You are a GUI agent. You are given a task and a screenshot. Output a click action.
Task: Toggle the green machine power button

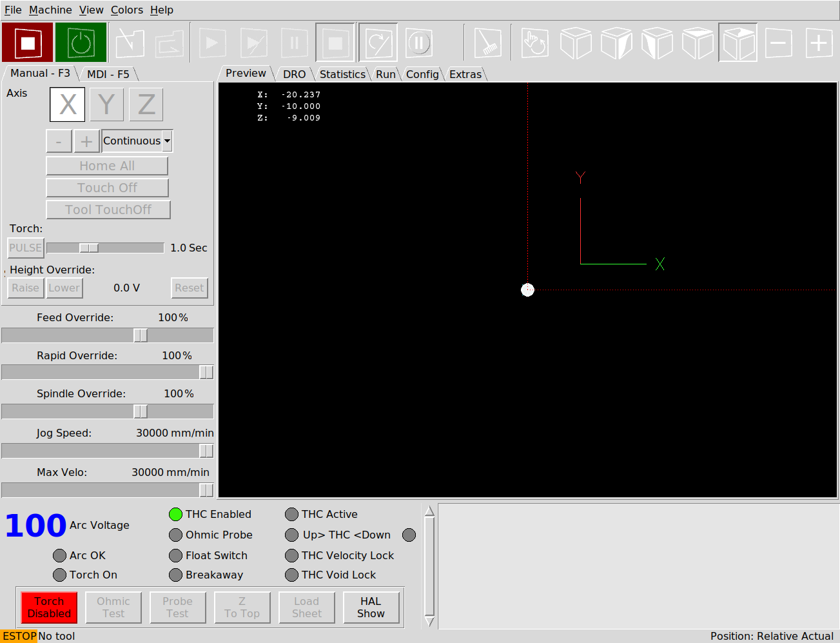81,43
